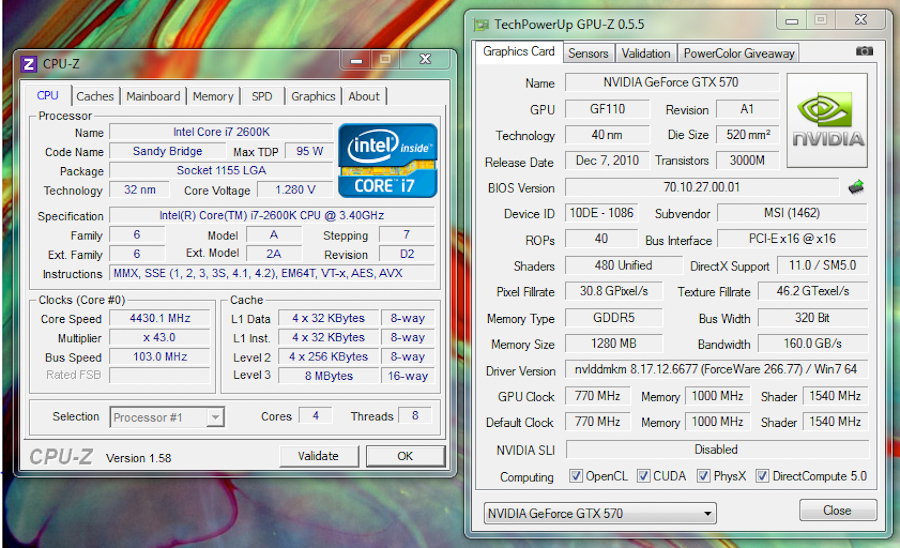Minimize the CPU-Z window
This screenshot has height=548, width=900.
[356, 59]
